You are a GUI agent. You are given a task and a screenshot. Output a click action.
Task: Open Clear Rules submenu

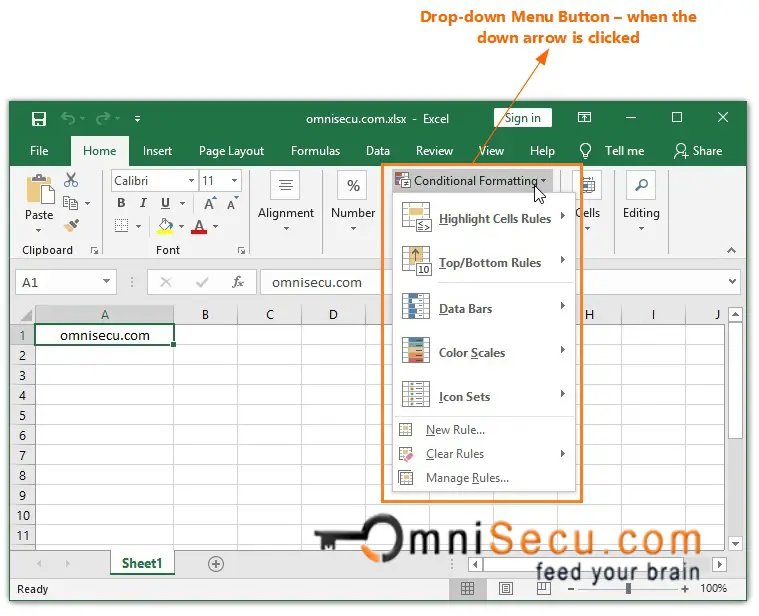(483, 454)
